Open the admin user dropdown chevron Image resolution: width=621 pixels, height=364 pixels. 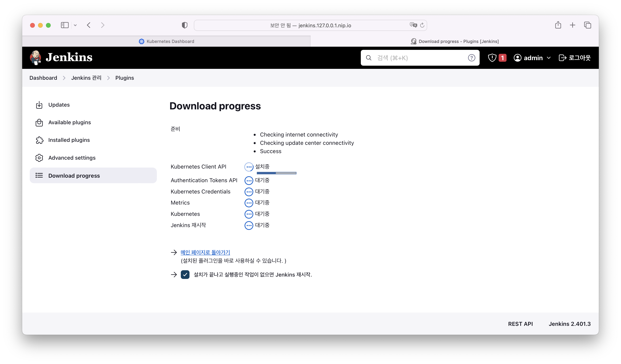549,58
